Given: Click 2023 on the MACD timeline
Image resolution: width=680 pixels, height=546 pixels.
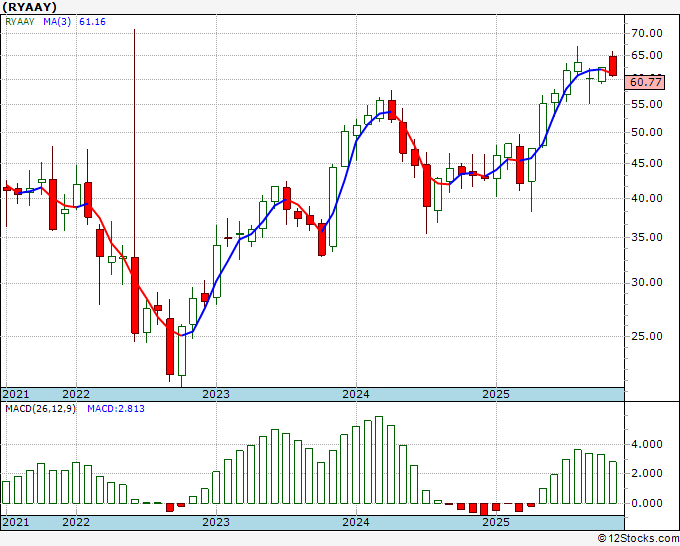Looking at the screenshot, I should point(216,522).
